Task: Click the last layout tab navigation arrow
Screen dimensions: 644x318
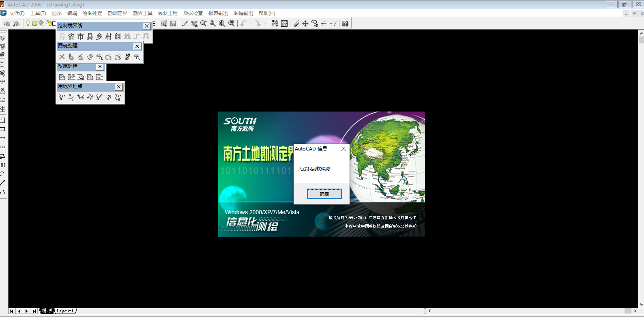Action: 34,311
